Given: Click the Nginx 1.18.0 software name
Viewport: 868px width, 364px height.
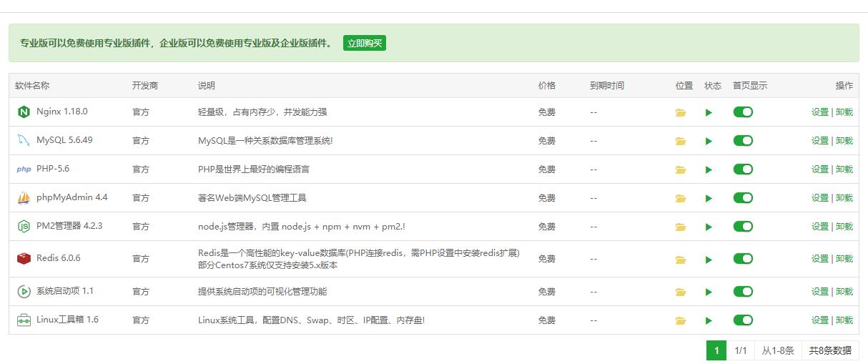Looking at the screenshot, I should [61, 112].
